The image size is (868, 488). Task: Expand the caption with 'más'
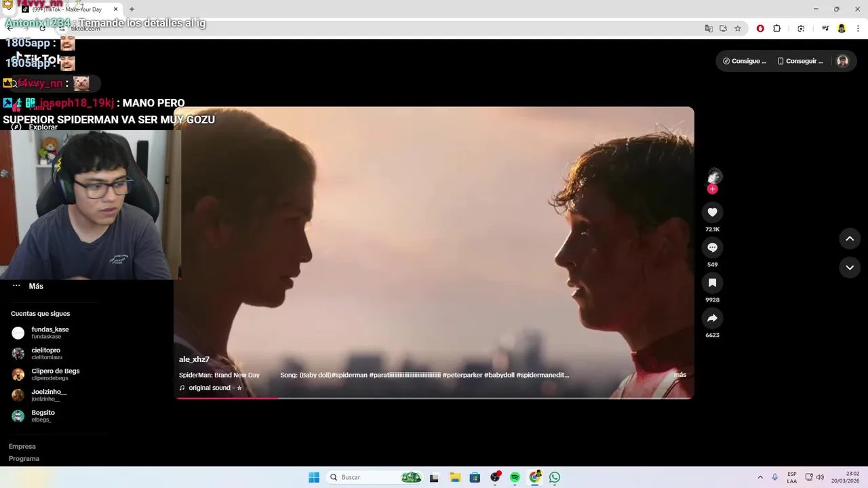pos(680,375)
